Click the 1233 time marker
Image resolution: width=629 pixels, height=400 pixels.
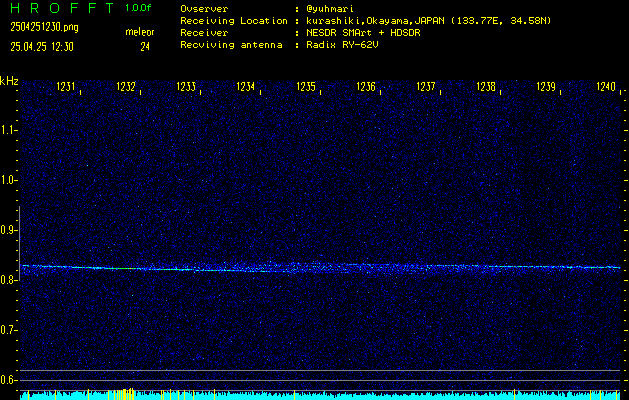tap(186, 86)
